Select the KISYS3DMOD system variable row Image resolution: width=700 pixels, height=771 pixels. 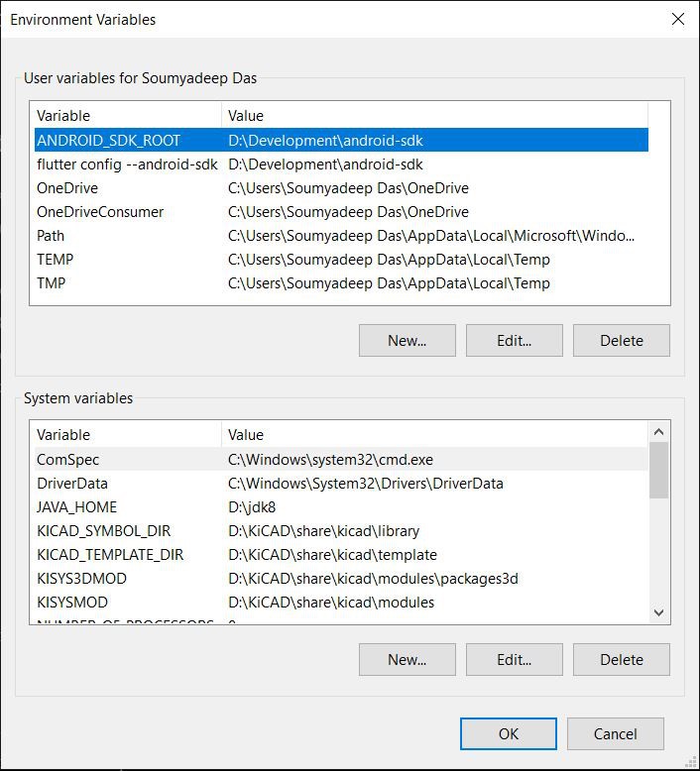point(81,579)
